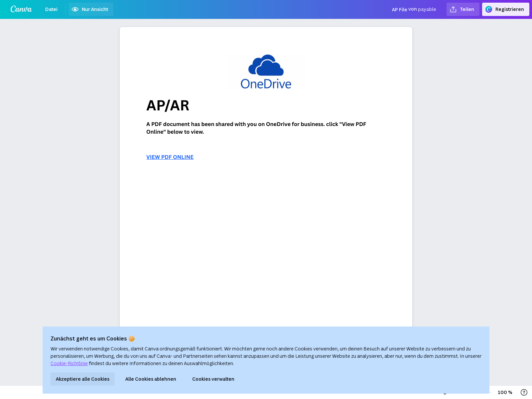Click Alle Cookies ablehnen
The image size is (532, 399).
[x=151, y=379]
